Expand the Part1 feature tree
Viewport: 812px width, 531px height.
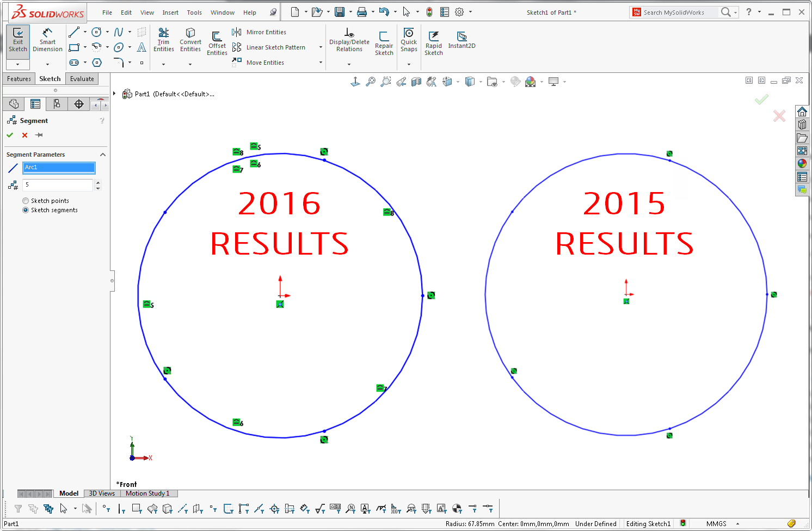click(x=114, y=93)
